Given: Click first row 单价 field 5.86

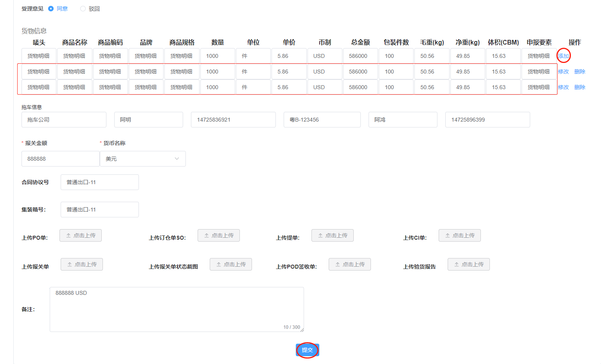Looking at the screenshot, I should click(x=289, y=56).
